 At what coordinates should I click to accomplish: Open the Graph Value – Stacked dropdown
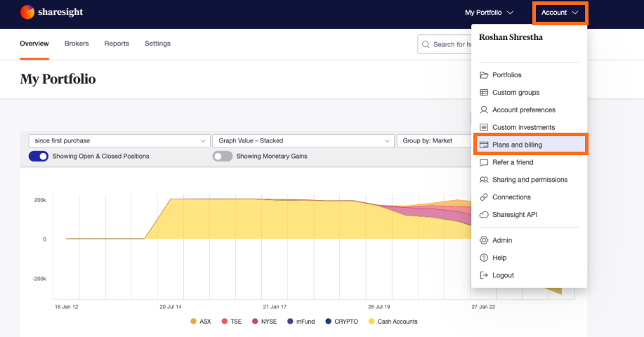(303, 141)
